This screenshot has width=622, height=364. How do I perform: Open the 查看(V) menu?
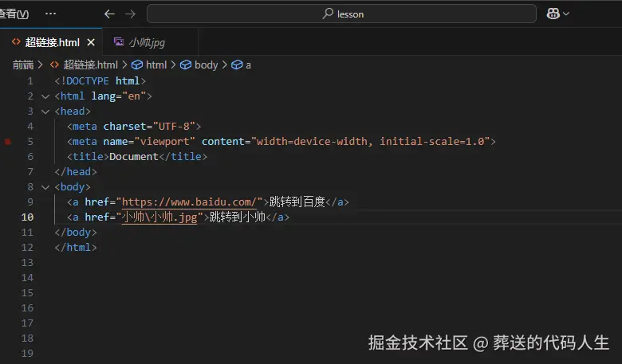[14, 14]
